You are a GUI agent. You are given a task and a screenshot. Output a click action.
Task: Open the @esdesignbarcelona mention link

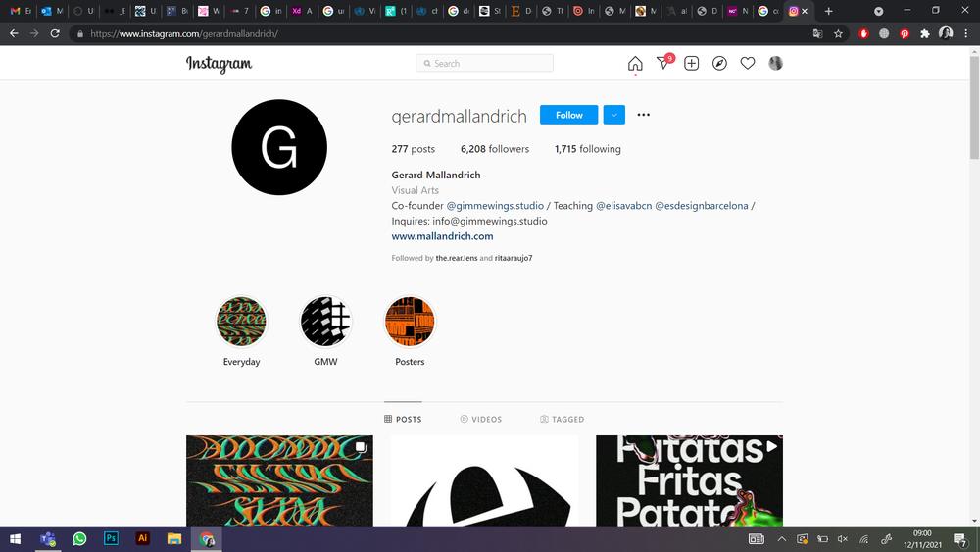point(702,206)
